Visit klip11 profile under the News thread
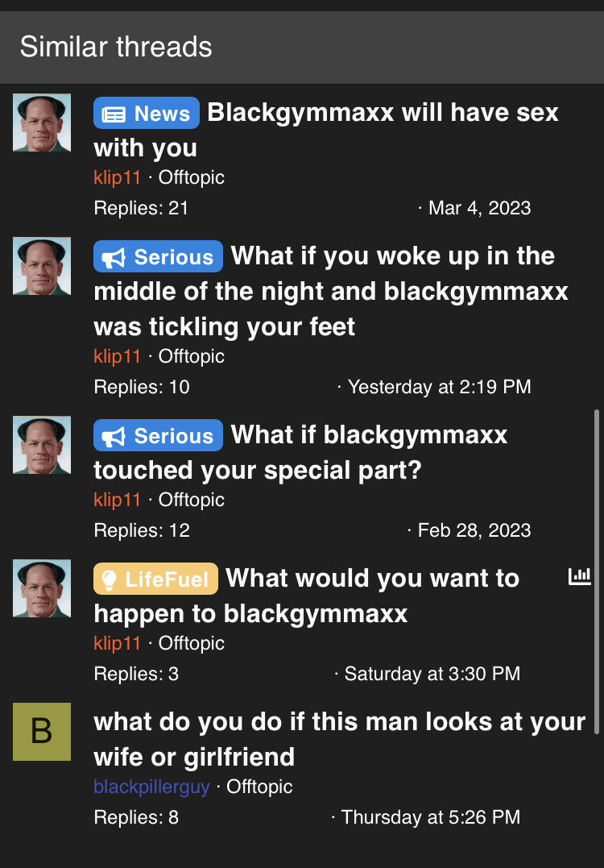Image resolution: width=604 pixels, height=868 pixels. [118, 177]
